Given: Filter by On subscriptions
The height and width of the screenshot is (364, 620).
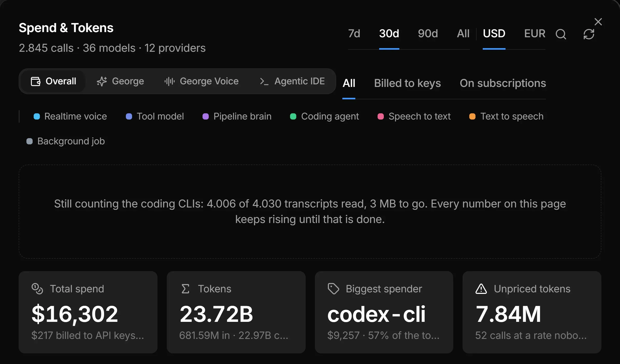Looking at the screenshot, I should 503,83.
